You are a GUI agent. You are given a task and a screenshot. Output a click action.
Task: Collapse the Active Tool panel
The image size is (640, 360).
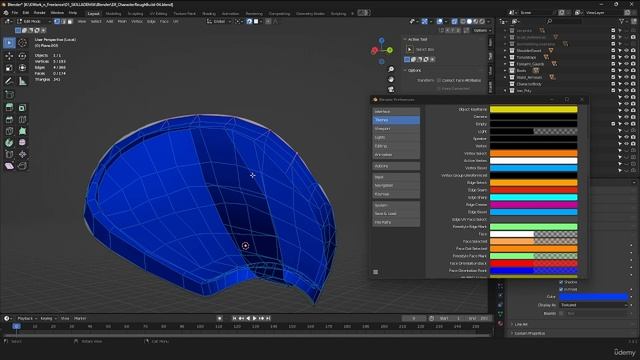point(417,39)
